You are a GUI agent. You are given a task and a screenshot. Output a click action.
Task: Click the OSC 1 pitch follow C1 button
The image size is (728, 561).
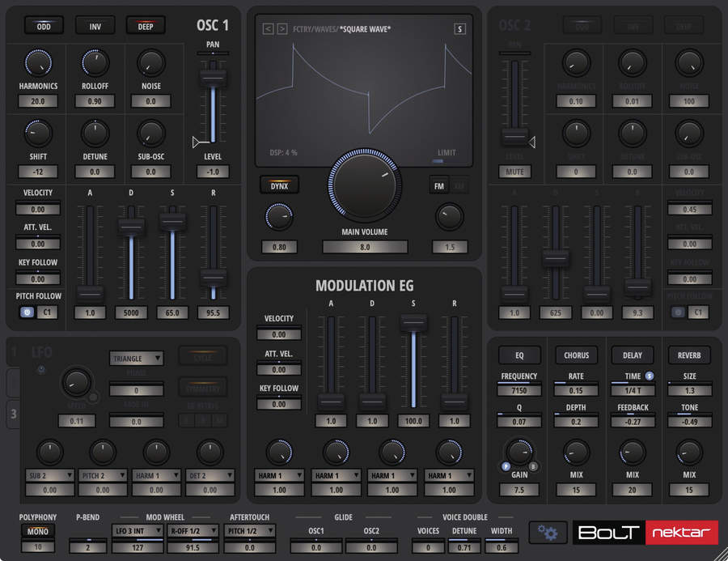point(48,312)
